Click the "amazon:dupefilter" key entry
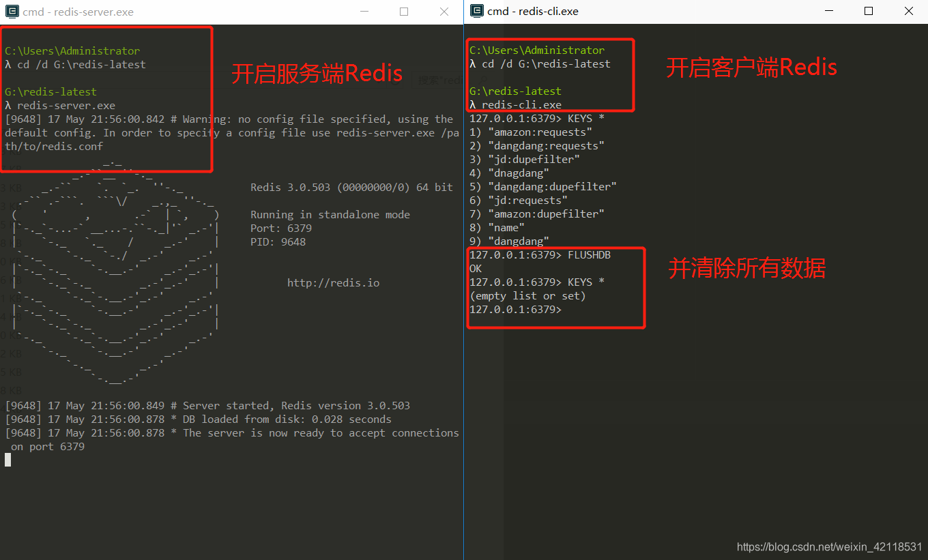The height and width of the screenshot is (560, 928). coord(537,213)
